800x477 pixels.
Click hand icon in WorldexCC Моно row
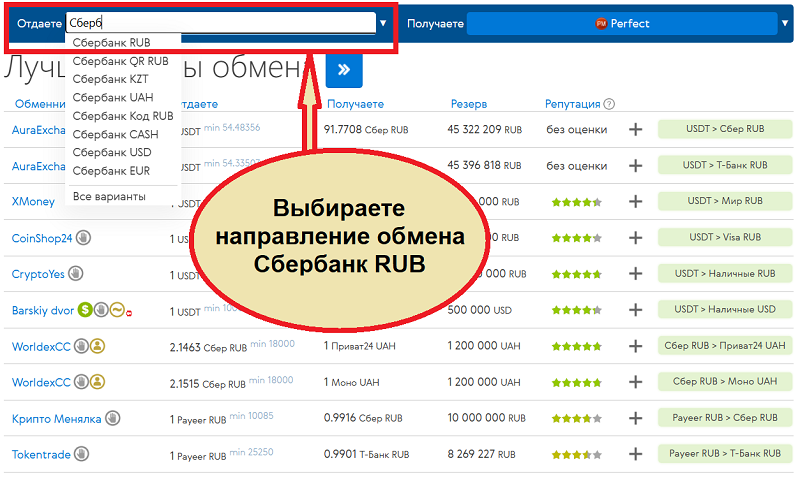click(81, 382)
